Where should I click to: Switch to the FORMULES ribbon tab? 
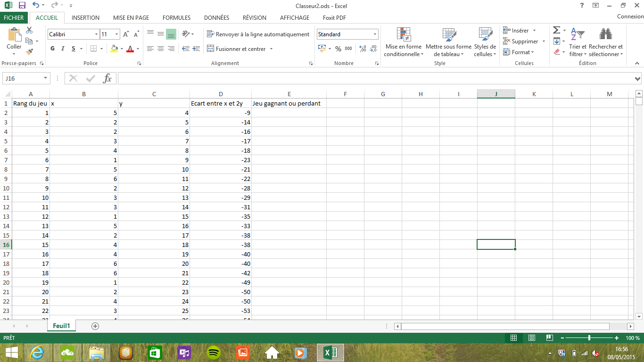tap(176, 18)
